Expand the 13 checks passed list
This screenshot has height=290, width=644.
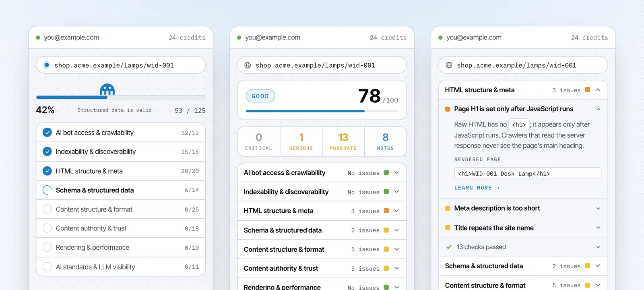tap(598, 247)
